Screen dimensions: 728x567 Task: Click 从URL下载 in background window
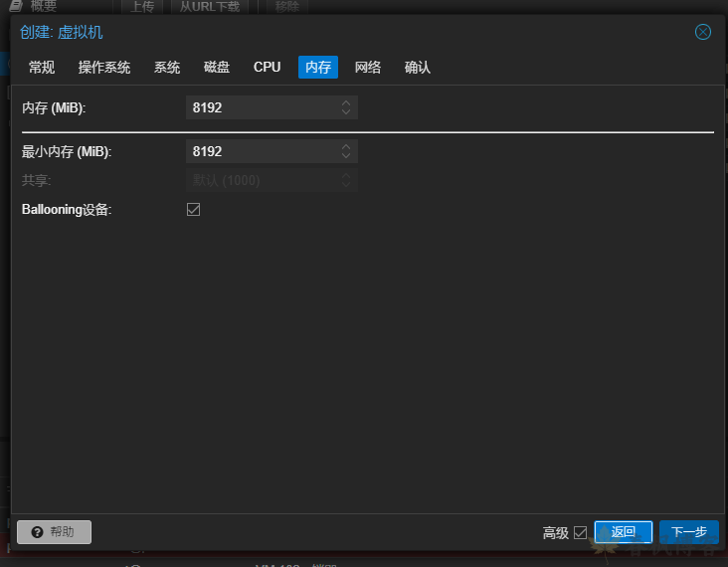(210, 7)
